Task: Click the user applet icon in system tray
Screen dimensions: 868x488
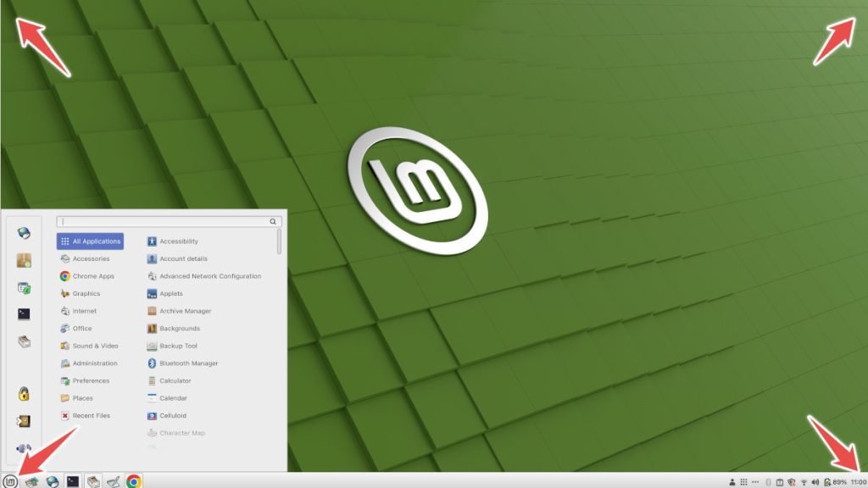Action: coord(732,482)
